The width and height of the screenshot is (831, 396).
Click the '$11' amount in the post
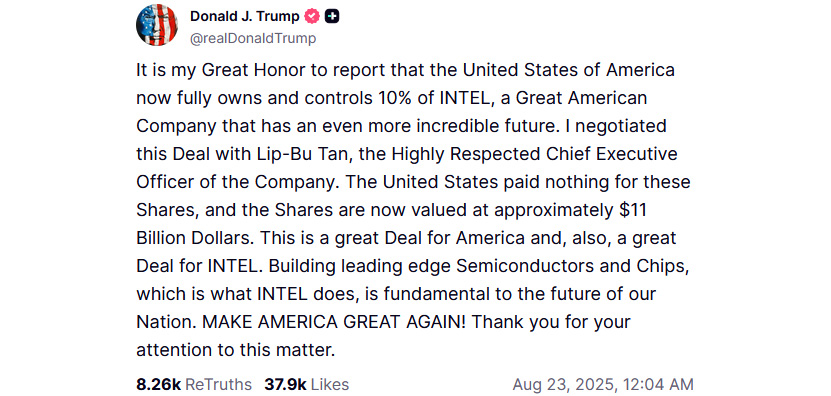(633, 210)
